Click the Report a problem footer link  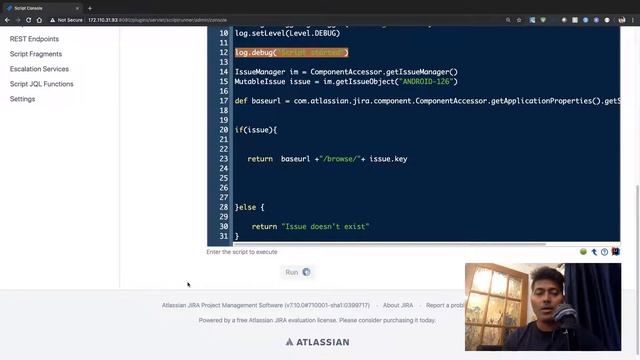click(x=445, y=305)
